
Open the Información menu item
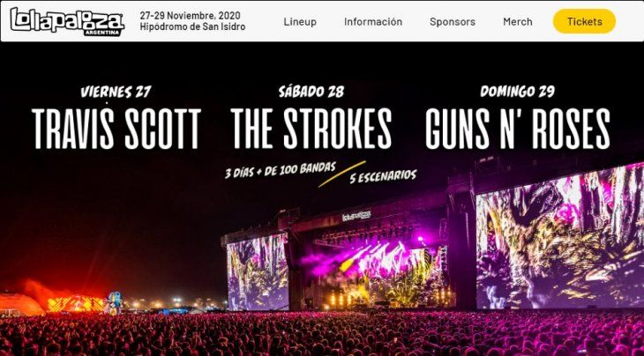(x=373, y=22)
